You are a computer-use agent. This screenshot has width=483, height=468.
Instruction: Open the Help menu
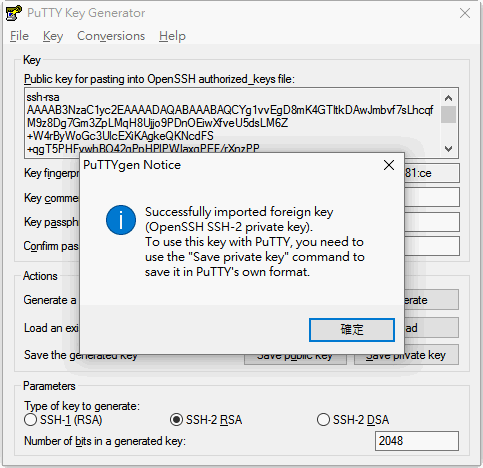tap(172, 36)
